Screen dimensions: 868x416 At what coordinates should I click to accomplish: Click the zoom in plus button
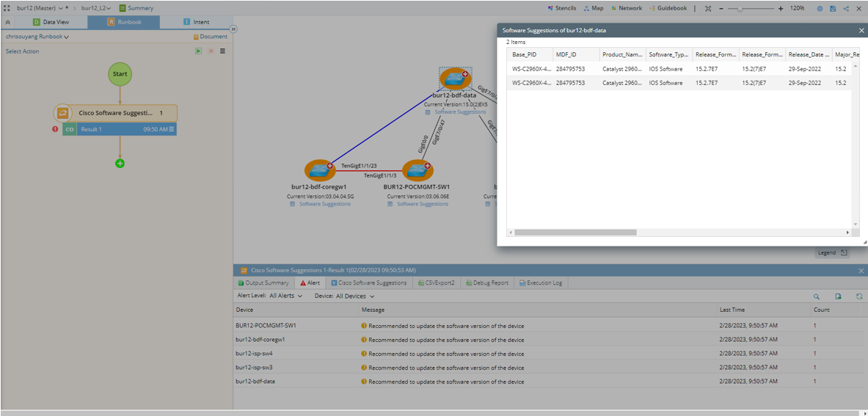click(x=781, y=8)
